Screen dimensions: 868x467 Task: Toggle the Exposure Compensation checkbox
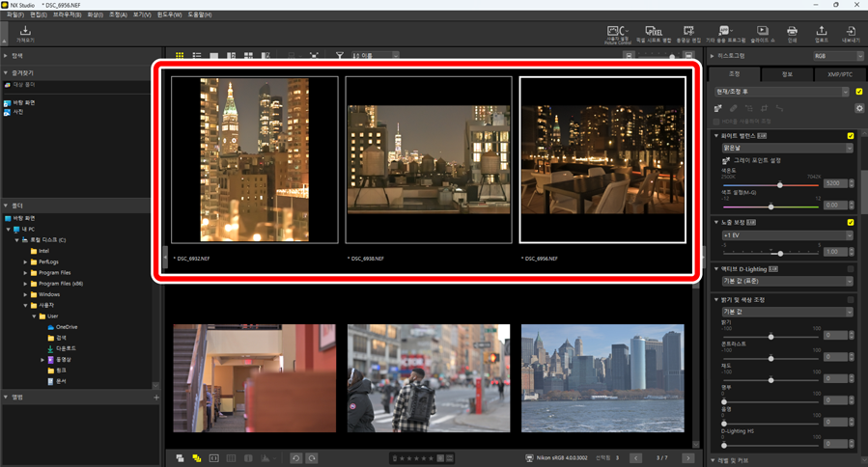pyautogui.click(x=851, y=222)
